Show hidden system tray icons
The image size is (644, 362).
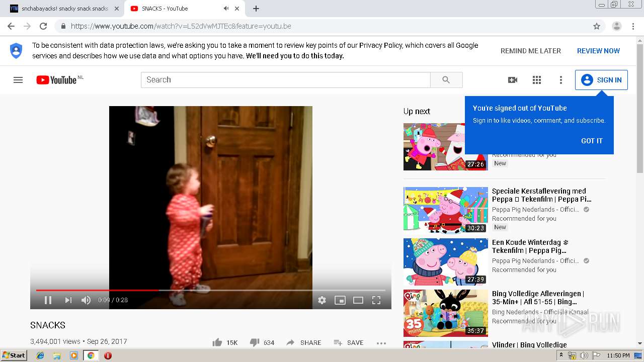pos(561,355)
